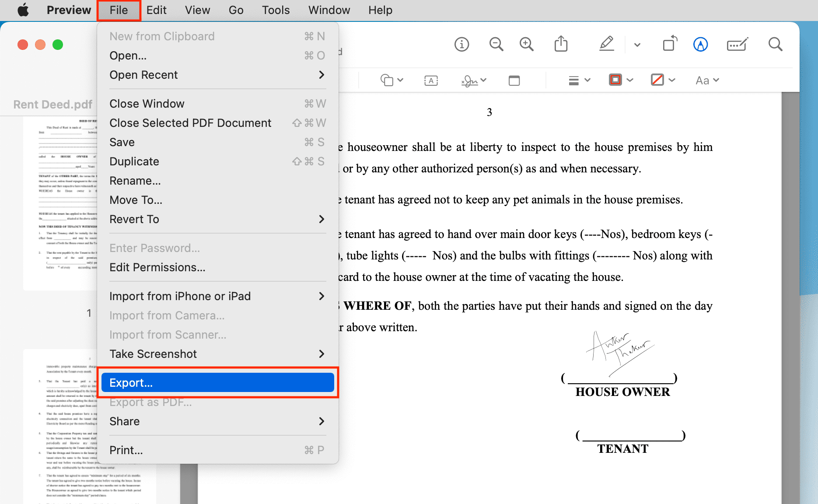This screenshot has width=818, height=504.
Task: Open the Shape Style line dropdown
Action: pyautogui.click(x=579, y=80)
